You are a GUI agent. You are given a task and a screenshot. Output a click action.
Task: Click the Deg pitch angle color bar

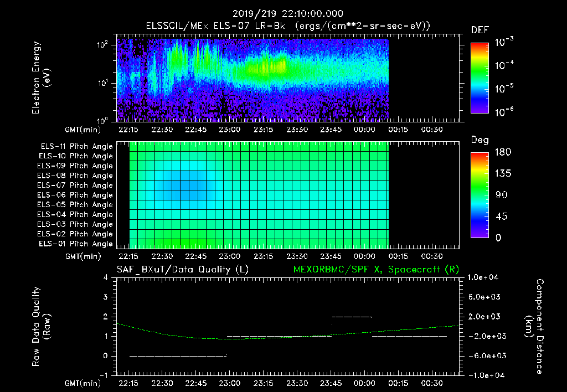click(x=480, y=195)
